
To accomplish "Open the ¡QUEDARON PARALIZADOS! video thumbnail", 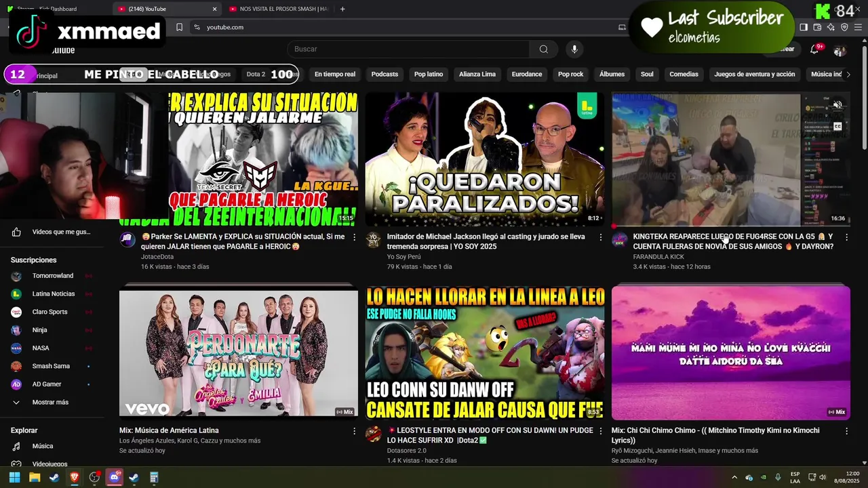I will pos(485,159).
